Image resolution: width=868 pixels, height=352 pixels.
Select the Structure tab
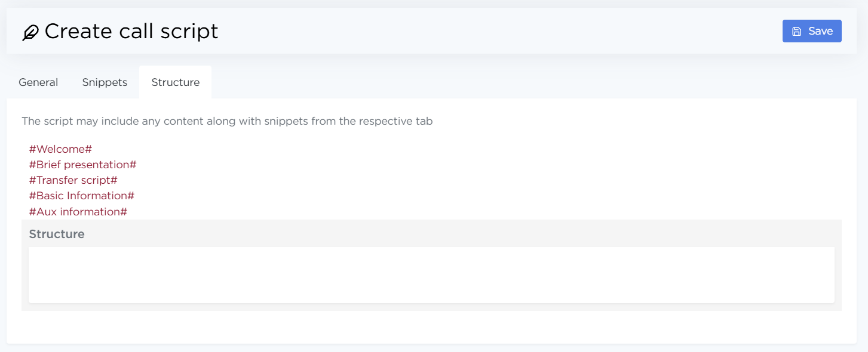(175, 82)
